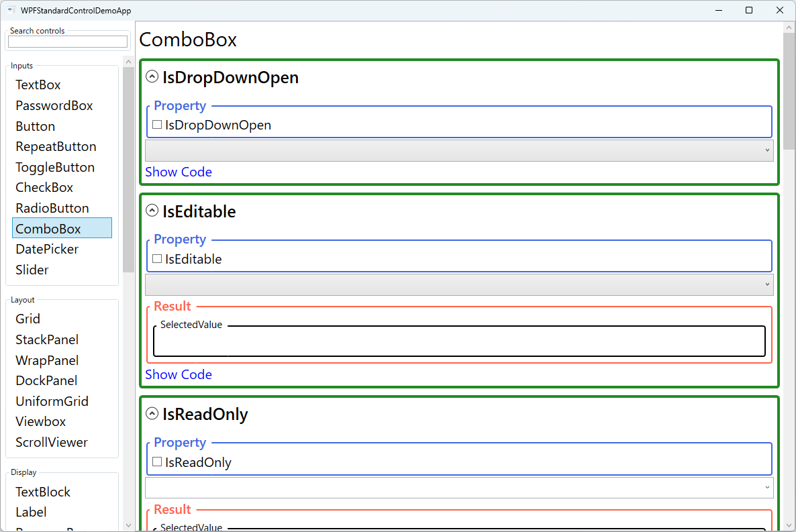Open UniformGrid page in Layout group

pyautogui.click(x=62, y=402)
